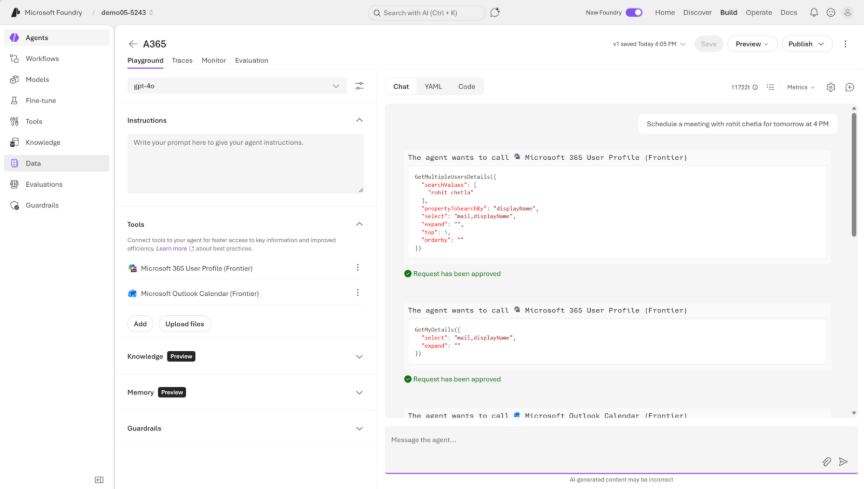Open more options for the A365 agent

pyautogui.click(x=845, y=44)
